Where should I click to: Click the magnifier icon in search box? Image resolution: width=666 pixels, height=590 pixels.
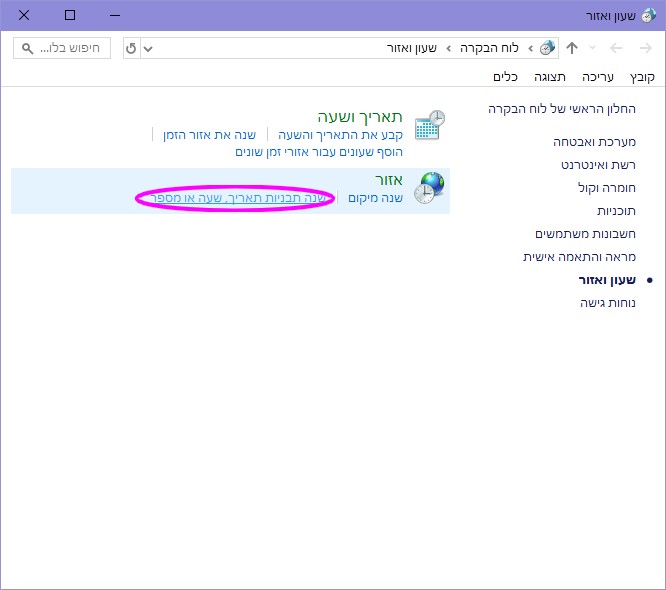[27, 48]
